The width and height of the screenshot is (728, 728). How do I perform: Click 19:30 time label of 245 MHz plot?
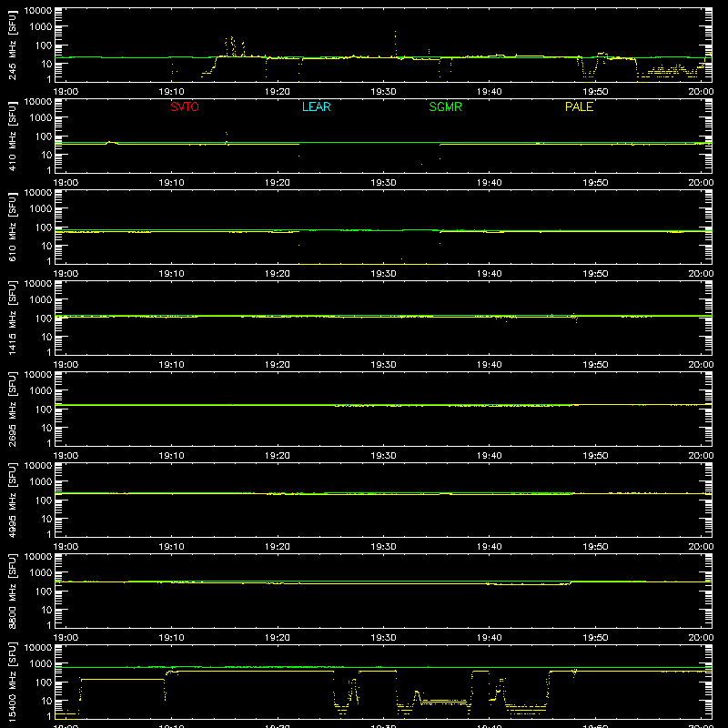point(383,92)
